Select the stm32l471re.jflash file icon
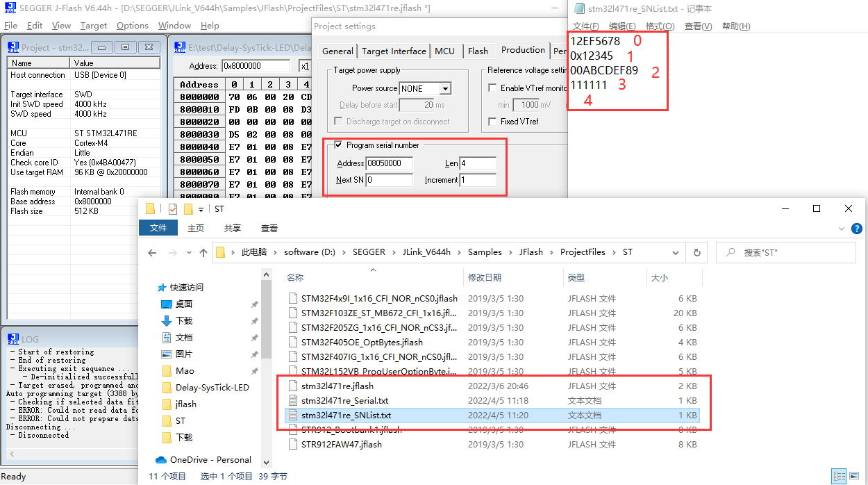Viewport: 868px width, 485px height. pos(293,385)
